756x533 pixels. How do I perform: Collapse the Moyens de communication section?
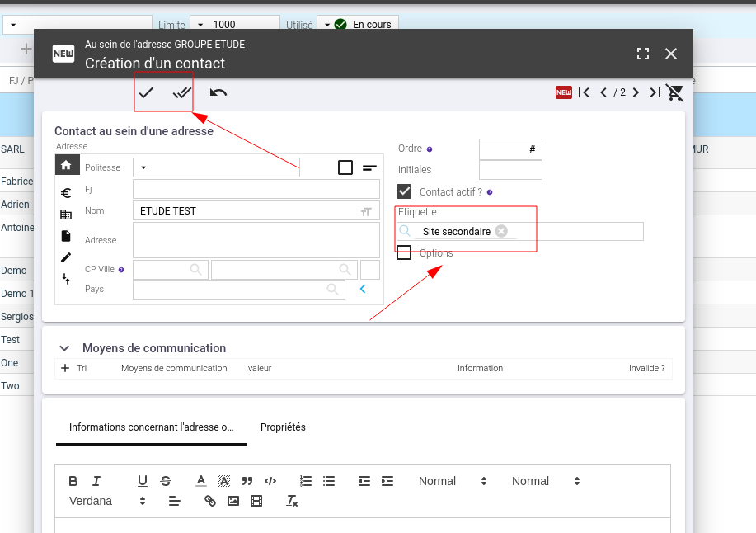click(x=64, y=348)
